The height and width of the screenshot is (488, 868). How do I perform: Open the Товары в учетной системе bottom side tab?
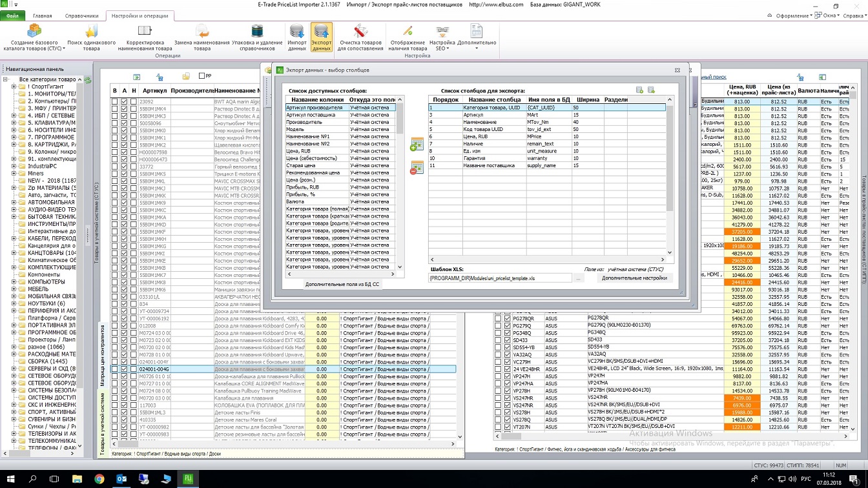pos(102,424)
